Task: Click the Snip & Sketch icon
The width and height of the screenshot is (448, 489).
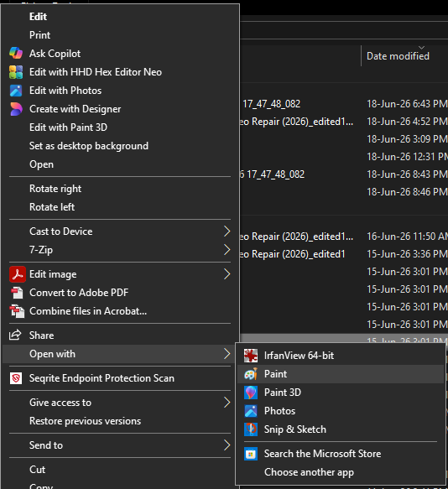Action: (x=251, y=429)
